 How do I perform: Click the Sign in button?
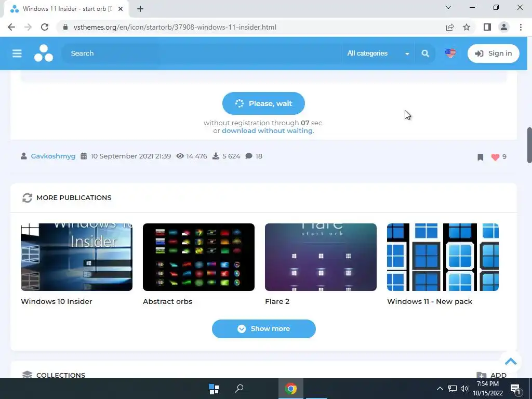[x=494, y=54]
